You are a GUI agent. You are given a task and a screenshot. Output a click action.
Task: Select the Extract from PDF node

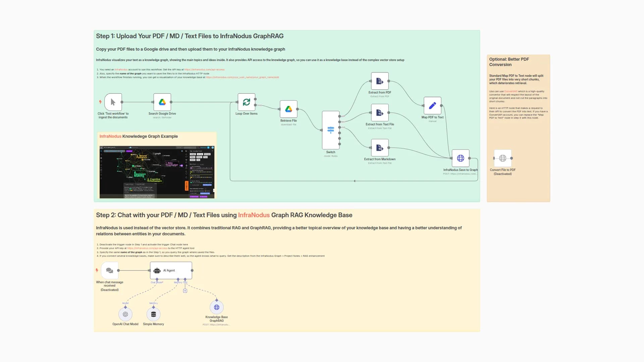380,81
